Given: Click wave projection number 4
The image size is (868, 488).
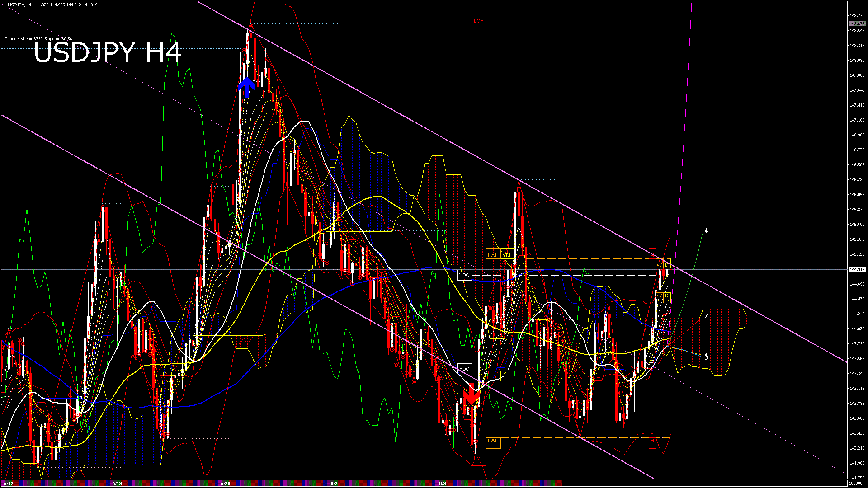Looking at the screenshot, I should pos(706,231).
